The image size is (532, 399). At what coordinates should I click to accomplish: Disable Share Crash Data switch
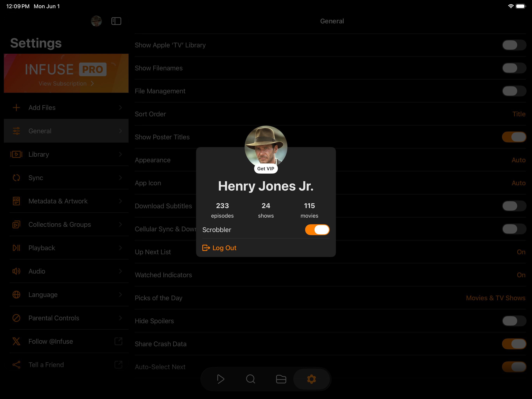514,344
